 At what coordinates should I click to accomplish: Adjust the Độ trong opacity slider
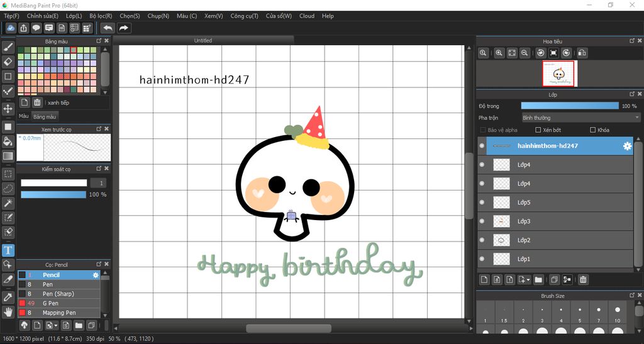pyautogui.click(x=570, y=106)
